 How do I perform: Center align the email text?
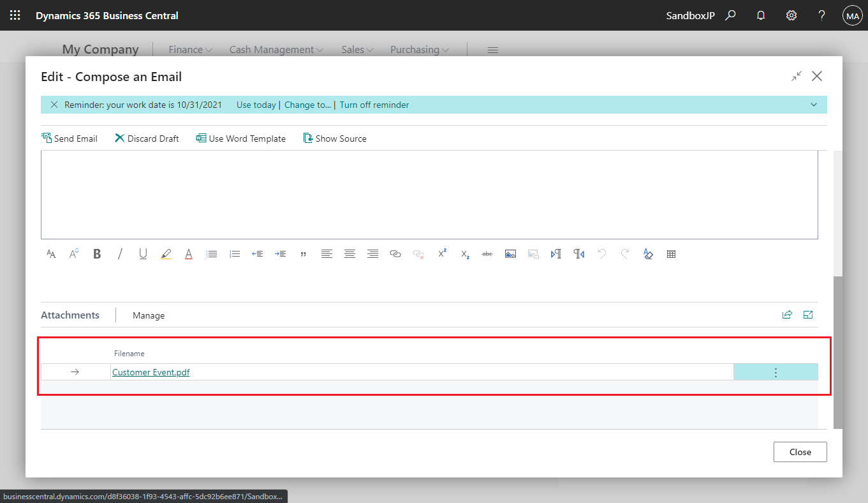[x=349, y=253]
